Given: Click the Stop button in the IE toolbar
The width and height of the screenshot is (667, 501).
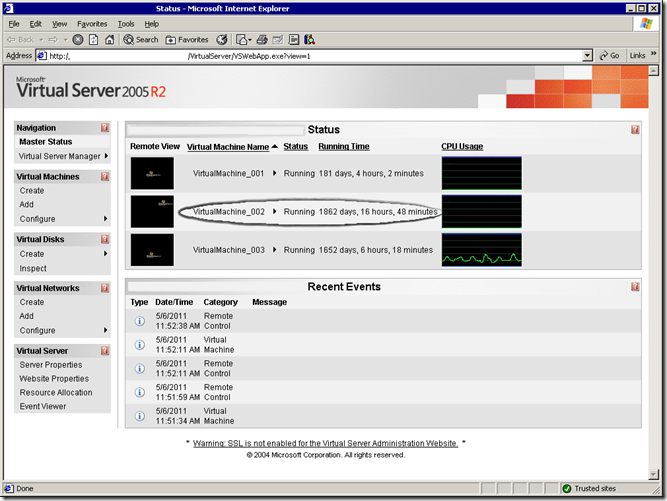Looking at the screenshot, I should [x=78, y=39].
